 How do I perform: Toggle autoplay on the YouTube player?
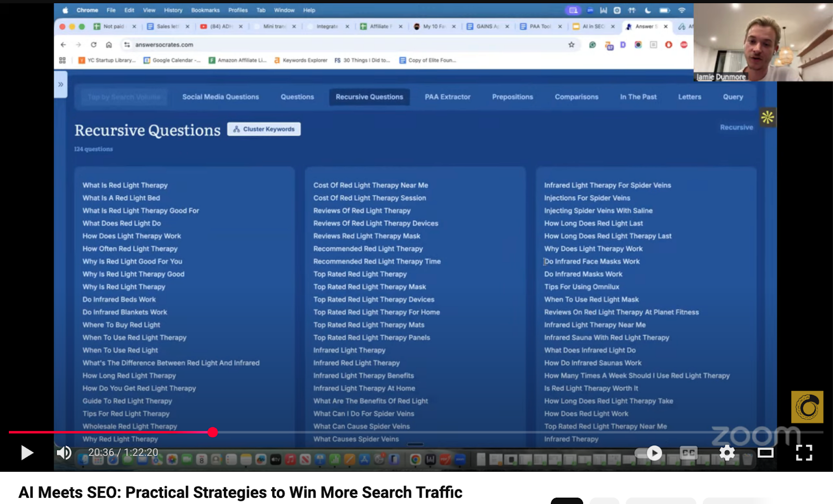654,453
